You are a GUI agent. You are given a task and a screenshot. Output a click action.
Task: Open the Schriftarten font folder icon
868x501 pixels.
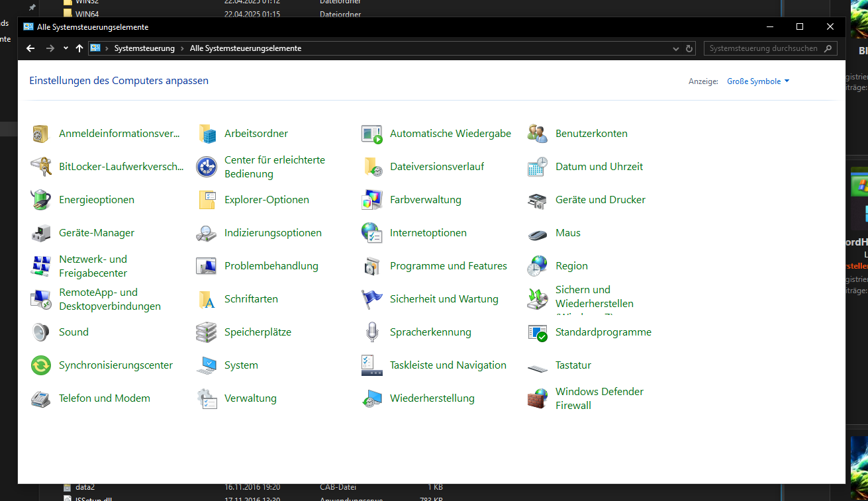207,299
